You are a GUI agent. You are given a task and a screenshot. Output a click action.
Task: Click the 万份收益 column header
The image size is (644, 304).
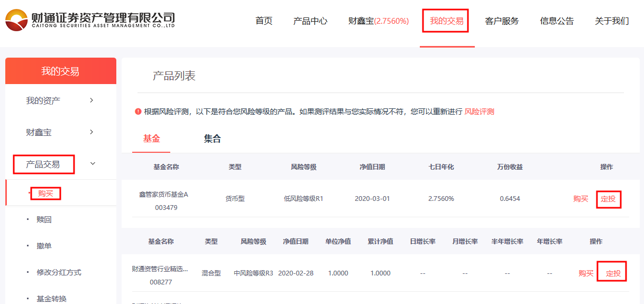tap(510, 167)
